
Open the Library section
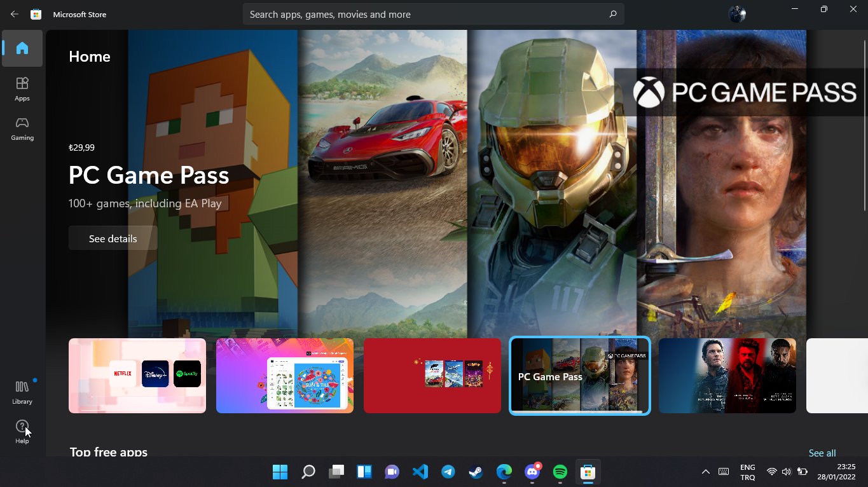tap(22, 392)
